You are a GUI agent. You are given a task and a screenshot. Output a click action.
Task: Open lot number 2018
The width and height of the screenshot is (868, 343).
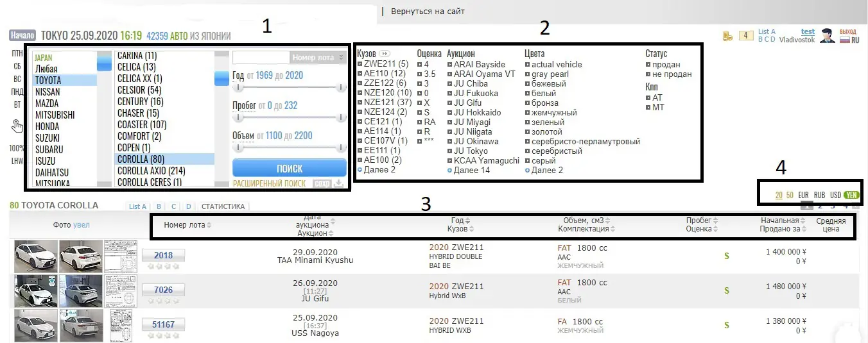[x=163, y=255]
